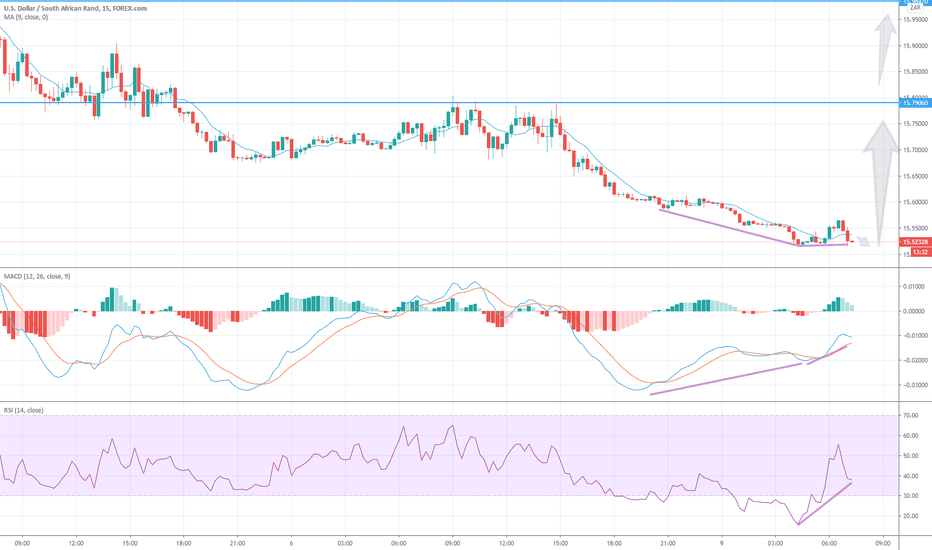
Task: Click the date label 6 on time axis
Action: [x=291, y=543]
